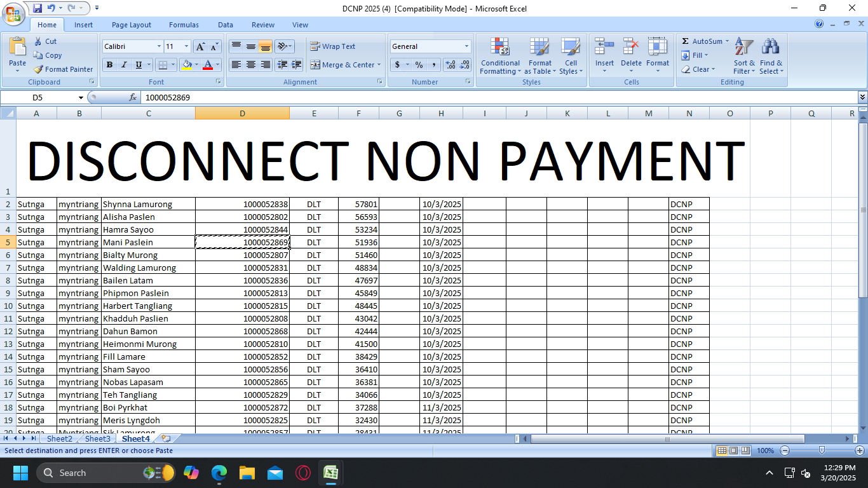Switch to the Sheet2 worksheet tab
The height and width of the screenshot is (488, 868).
[60, 438]
